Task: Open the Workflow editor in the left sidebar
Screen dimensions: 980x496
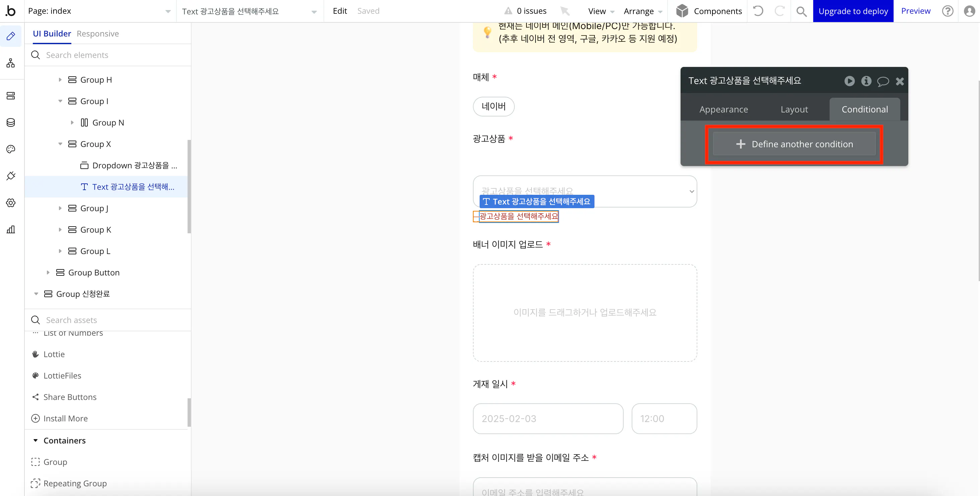Action: 11,63
